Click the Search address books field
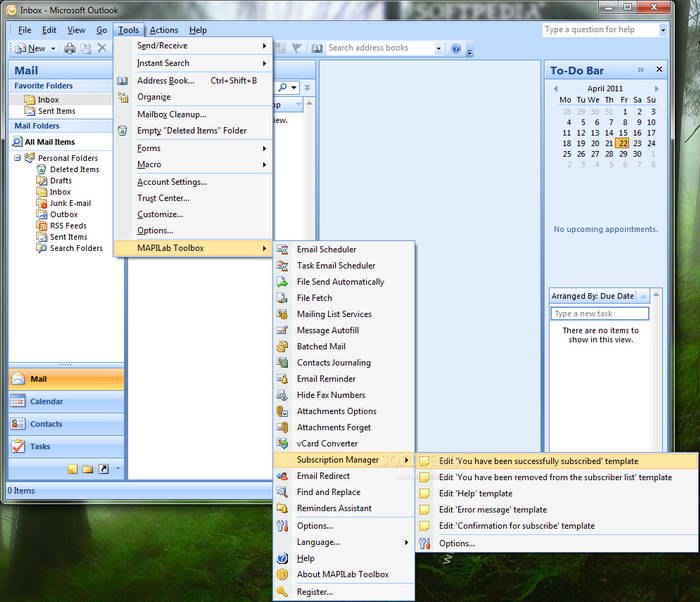 click(380, 48)
